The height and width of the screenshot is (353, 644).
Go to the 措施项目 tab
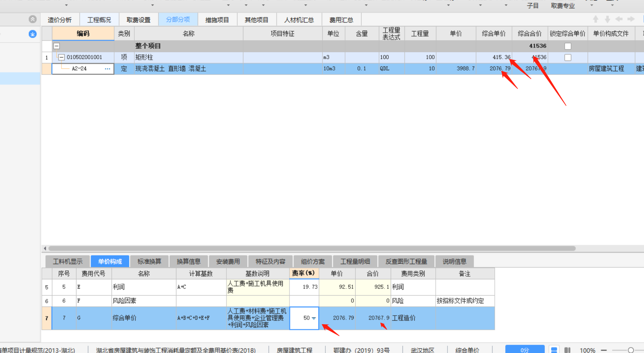tap(217, 20)
